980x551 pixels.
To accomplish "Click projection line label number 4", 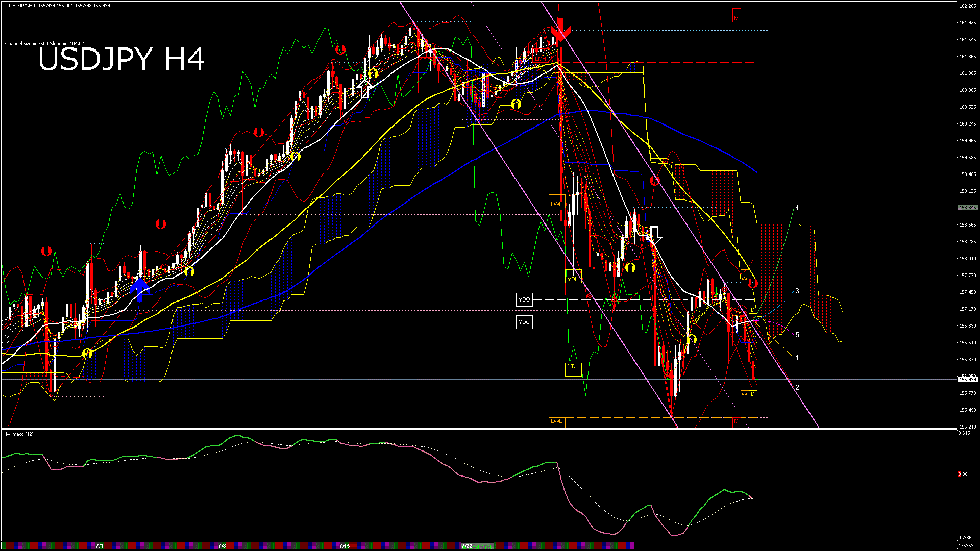I will [797, 208].
